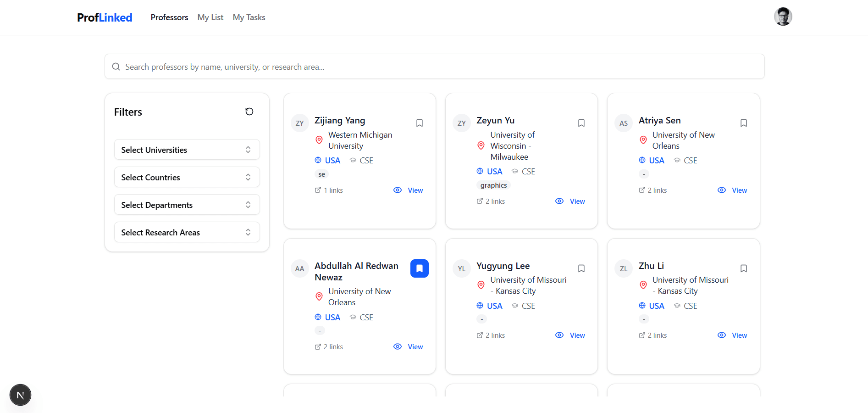The height and width of the screenshot is (413, 868).
Task: Click University of Wisconsin - Milwaukee text
Action: (512, 145)
